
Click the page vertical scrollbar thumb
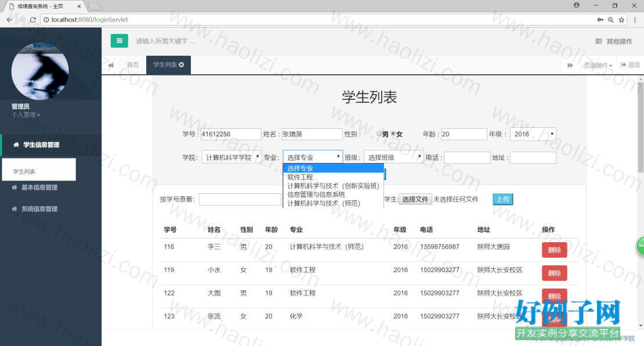point(641,127)
